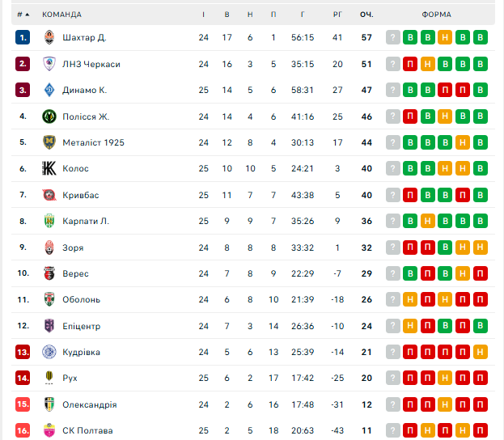The width and height of the screenshot is (504, 440).
Task: Click Shakhtar's gray question mark form box
Action: pos(393,37)
